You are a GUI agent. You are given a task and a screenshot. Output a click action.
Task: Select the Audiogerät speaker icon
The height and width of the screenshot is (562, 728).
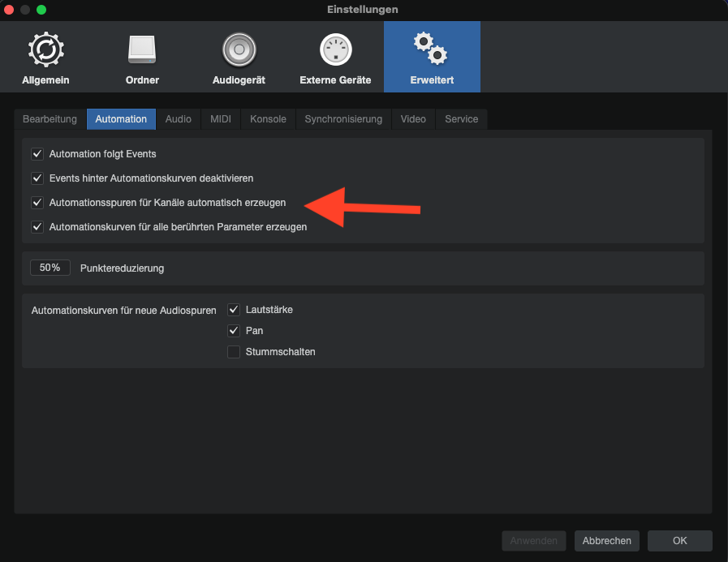(x=239, y=50)
